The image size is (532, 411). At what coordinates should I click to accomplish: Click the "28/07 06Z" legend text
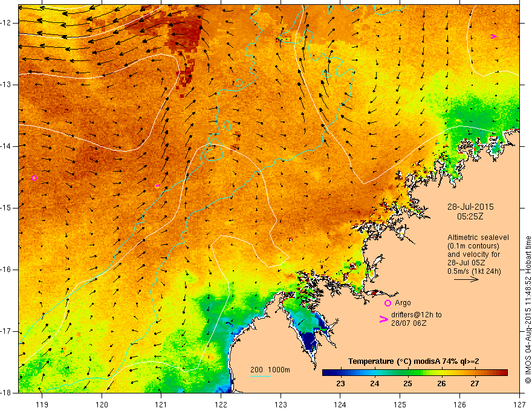(409, 323)
